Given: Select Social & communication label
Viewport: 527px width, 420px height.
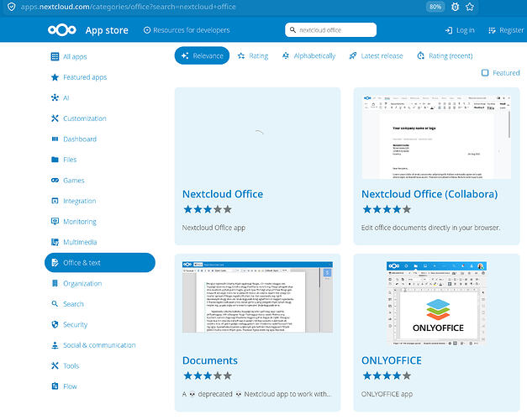Looking at the screenshot, I should click(x=99, y=345).
